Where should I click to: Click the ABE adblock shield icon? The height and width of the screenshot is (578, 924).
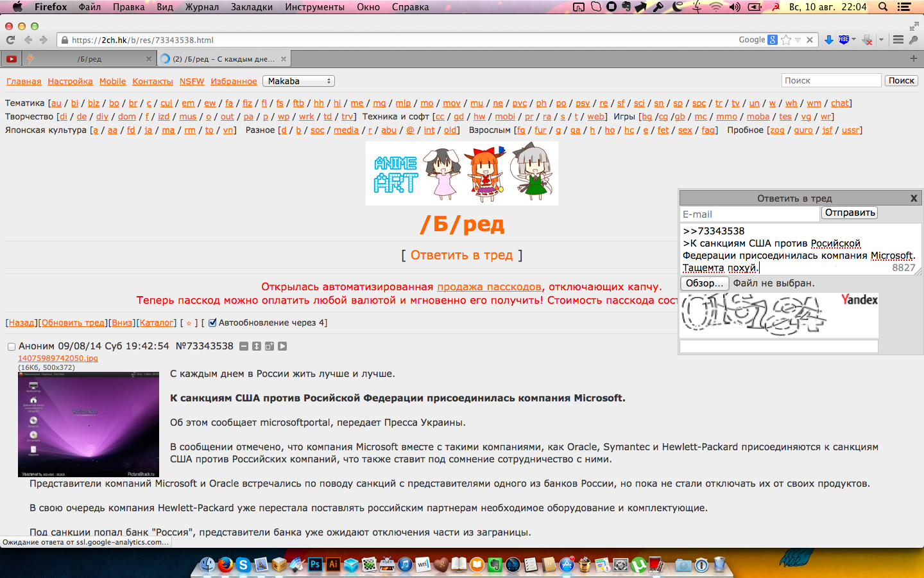tap(844, 40)
